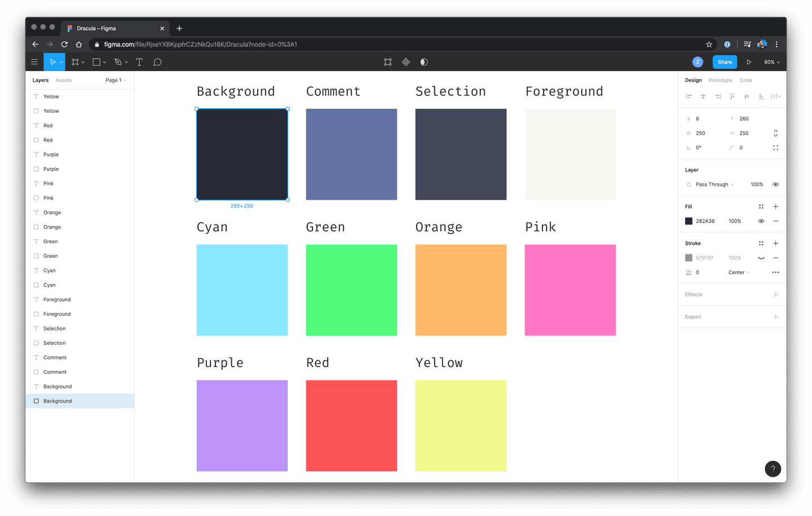Open the zoom level 80% dropdown
812x516 pixels.
(x=772, y=61)
